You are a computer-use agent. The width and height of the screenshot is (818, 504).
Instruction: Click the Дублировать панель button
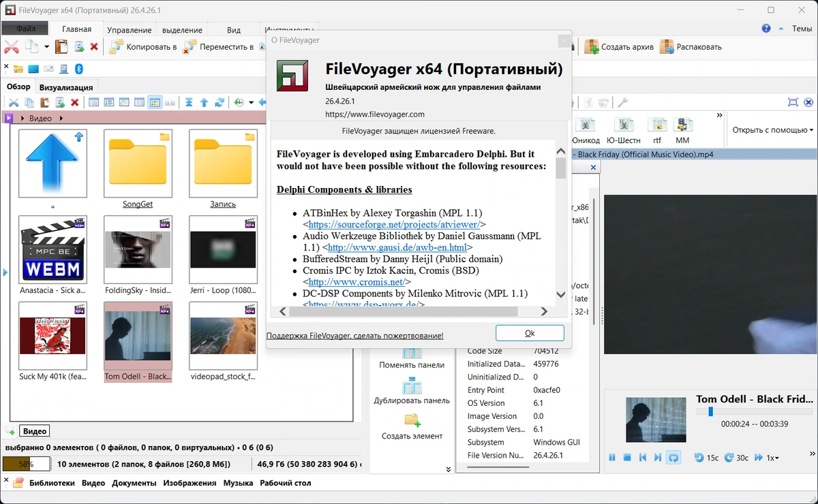coord(412,392)
